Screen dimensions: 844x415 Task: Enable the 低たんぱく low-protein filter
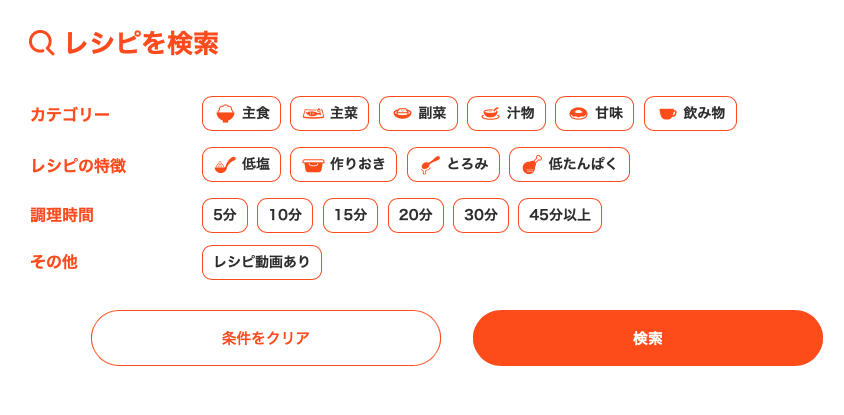tap(569, 165)
